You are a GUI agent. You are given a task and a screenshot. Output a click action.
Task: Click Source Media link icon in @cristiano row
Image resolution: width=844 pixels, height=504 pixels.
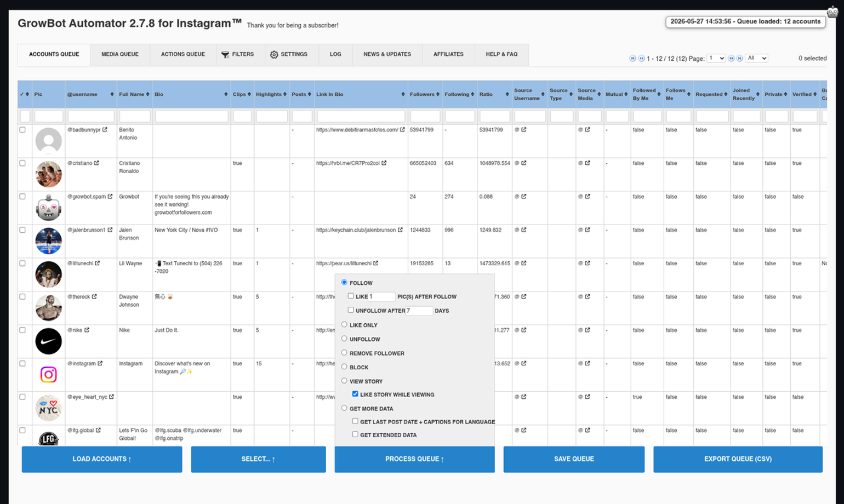coord(588,163)
